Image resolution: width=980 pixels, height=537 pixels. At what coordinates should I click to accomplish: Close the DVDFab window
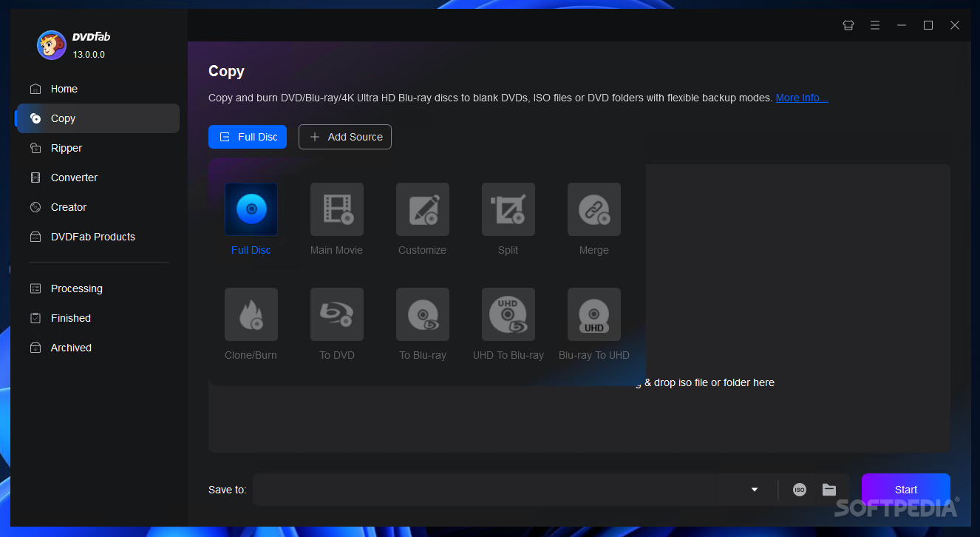click(955, 25)
